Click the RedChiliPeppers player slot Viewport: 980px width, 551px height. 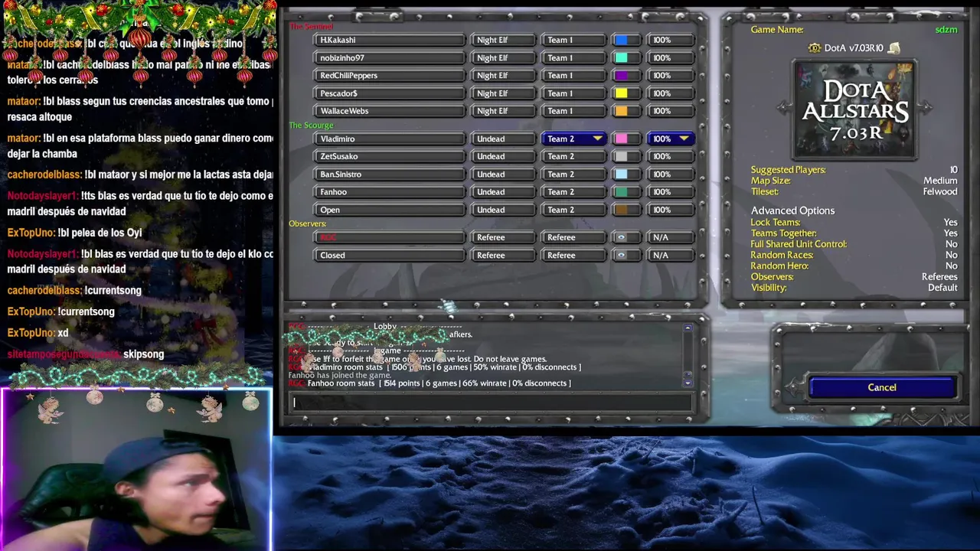point(389,76)
